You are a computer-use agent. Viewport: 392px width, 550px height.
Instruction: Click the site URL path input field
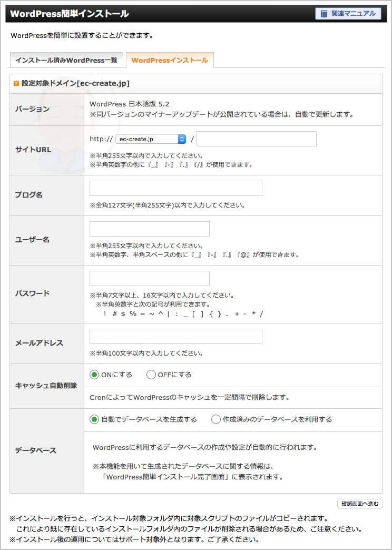pos(257,139)
